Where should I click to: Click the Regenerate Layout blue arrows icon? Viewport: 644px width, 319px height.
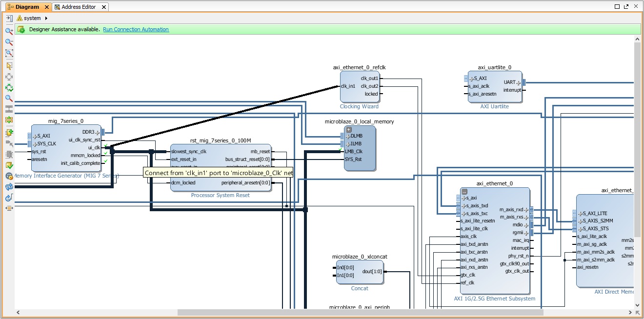point(9,187)
